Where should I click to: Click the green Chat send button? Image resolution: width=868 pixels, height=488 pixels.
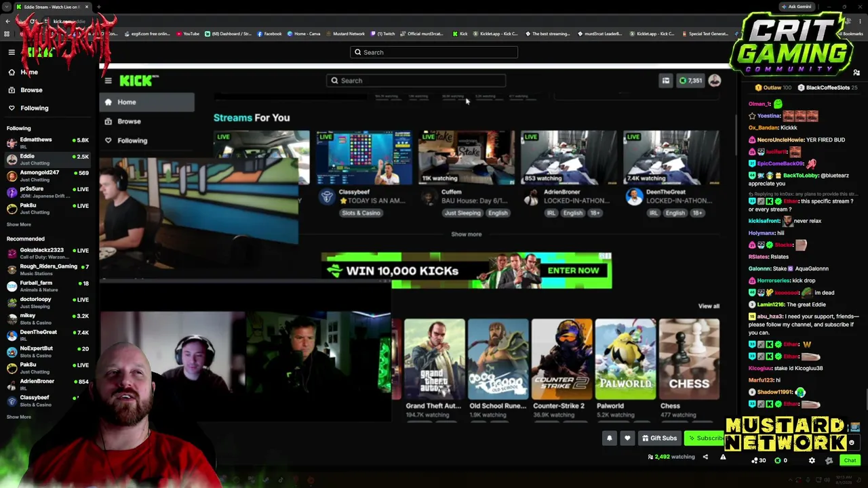click(x=850, y=461)
